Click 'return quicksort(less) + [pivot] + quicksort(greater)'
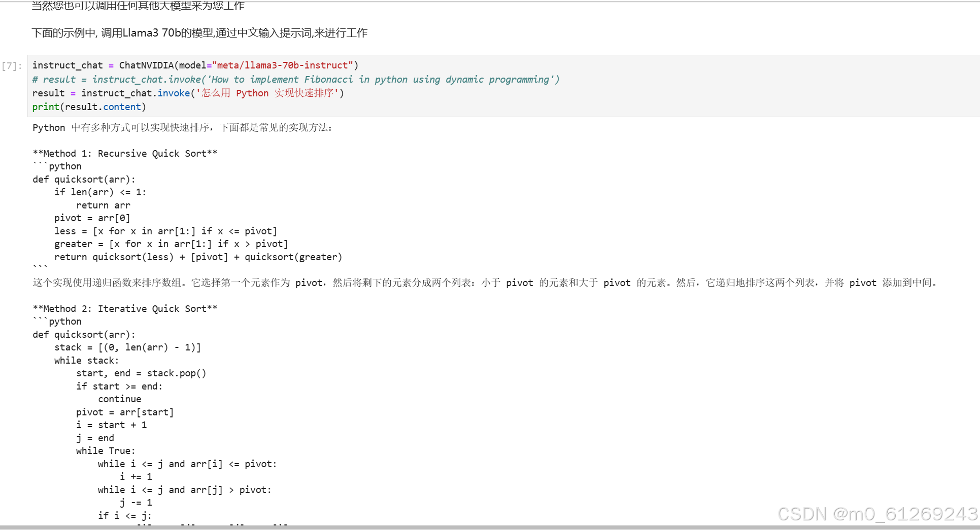Image resolution: width=980 pixels, height=530 pixels. tap(198, 257)
